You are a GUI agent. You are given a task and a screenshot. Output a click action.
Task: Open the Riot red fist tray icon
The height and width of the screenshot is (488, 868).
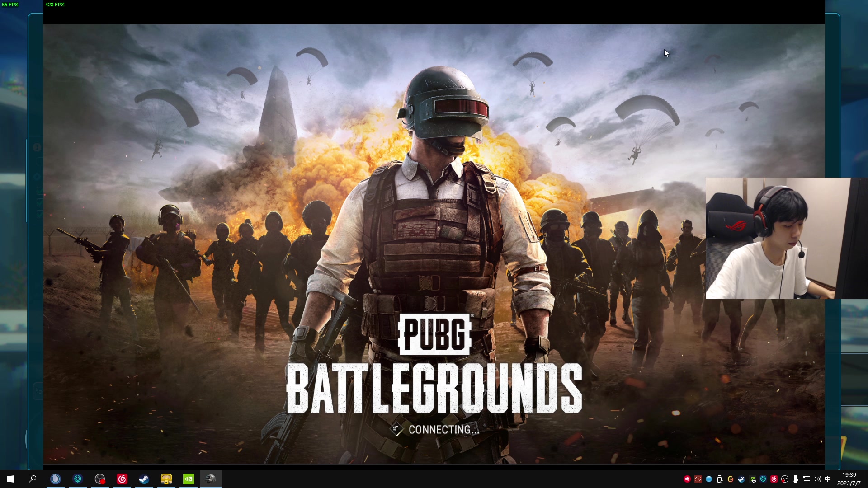coord(687,479)
